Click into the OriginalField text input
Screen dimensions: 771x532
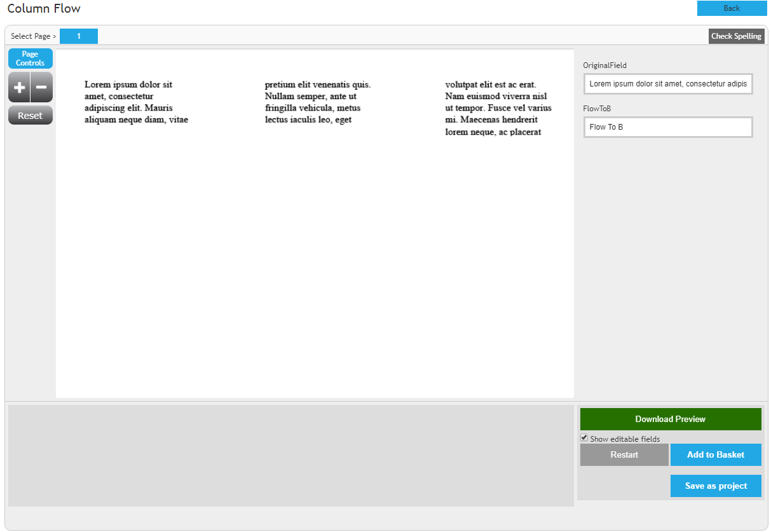coord(668,84)
